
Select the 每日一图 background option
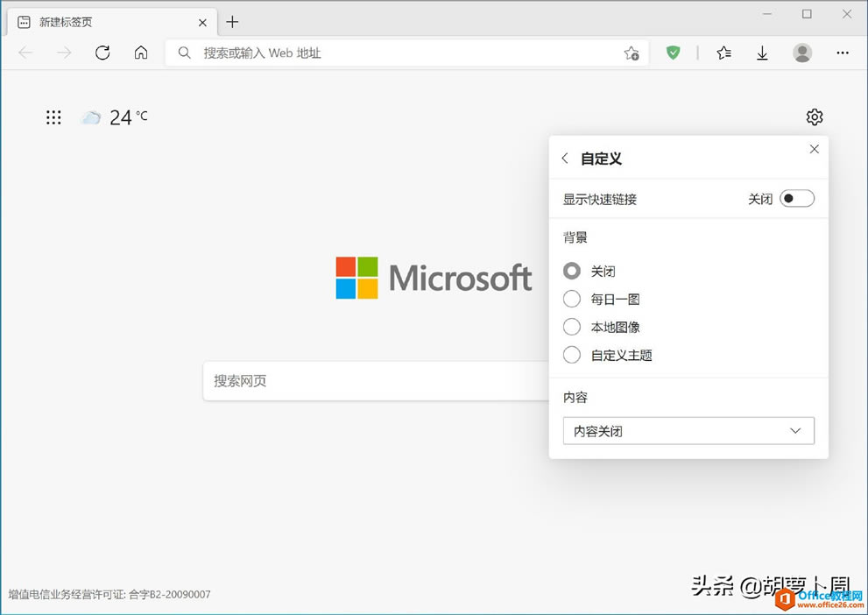click(x=572, y=299)
